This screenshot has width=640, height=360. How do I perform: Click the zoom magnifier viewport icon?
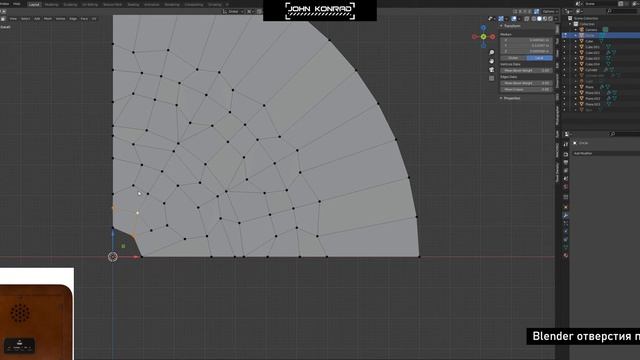point(491,52)
